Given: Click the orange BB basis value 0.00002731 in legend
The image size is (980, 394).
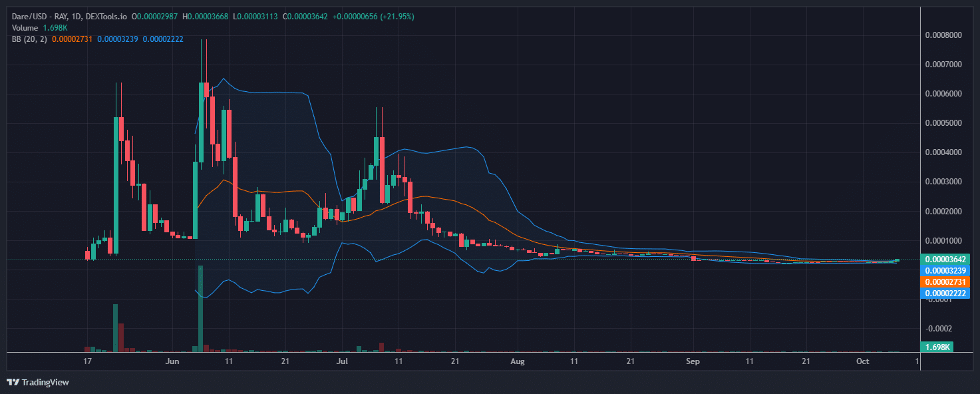Looking at the screenshot, I should (71, 39).
